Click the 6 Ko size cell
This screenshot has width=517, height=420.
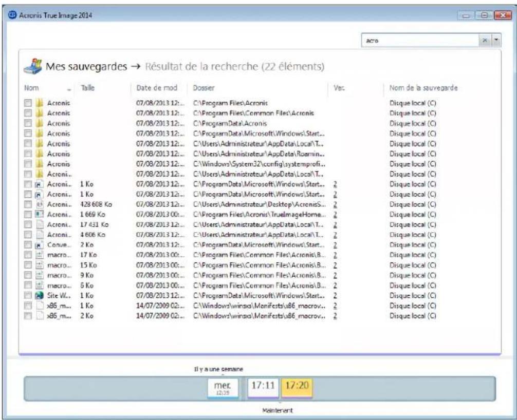(x=87, y=285)
